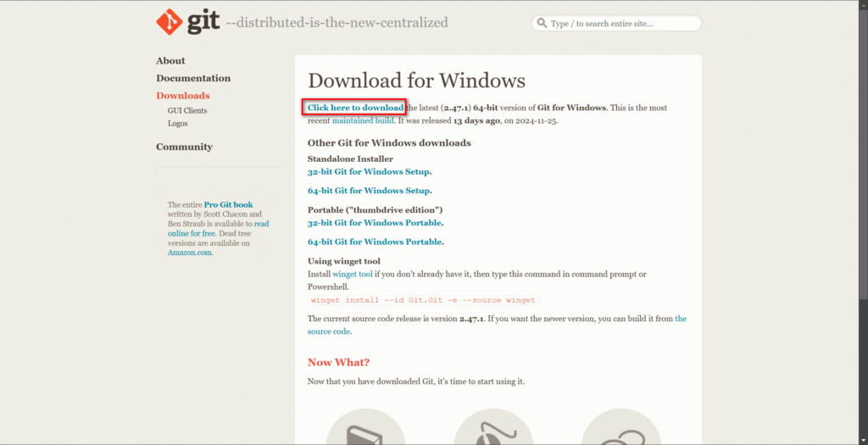
Task: Click the '--distributed-is-the-new-centralized' tagline
Action: coord(337,23)
